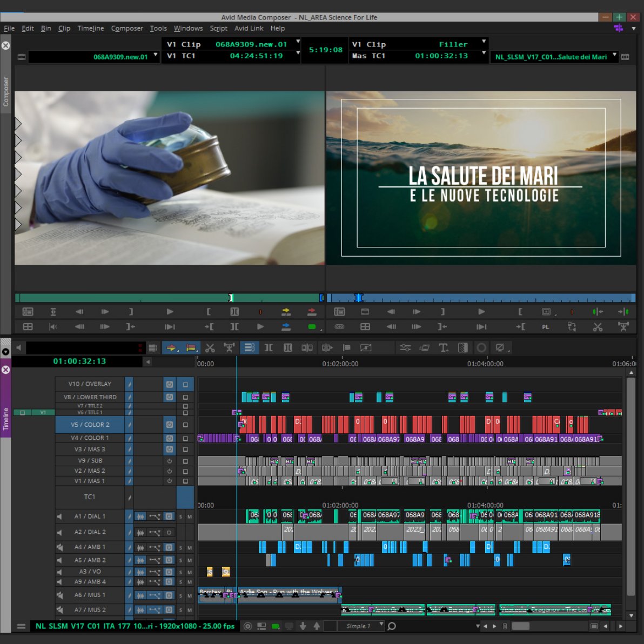Open the timeline Find magnifying glass
The image size is (644, 644).
pos(392,626)
